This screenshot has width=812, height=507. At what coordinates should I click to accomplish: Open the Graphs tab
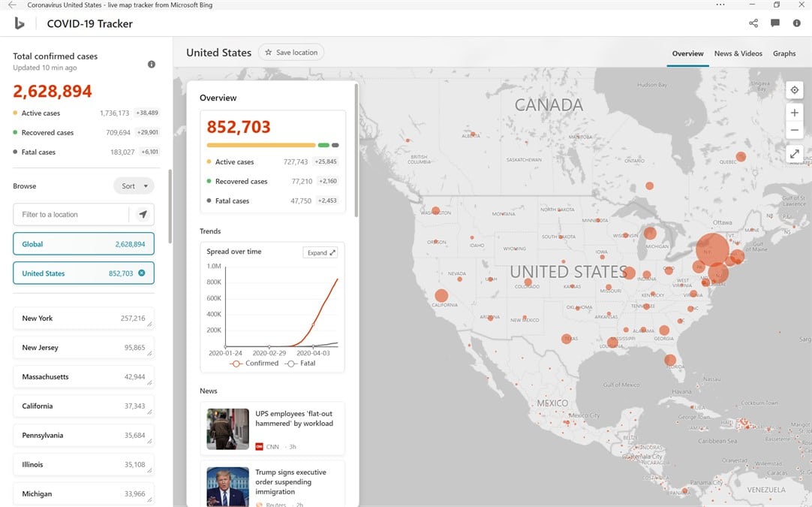pyautogui.click(x=784, y=53)
